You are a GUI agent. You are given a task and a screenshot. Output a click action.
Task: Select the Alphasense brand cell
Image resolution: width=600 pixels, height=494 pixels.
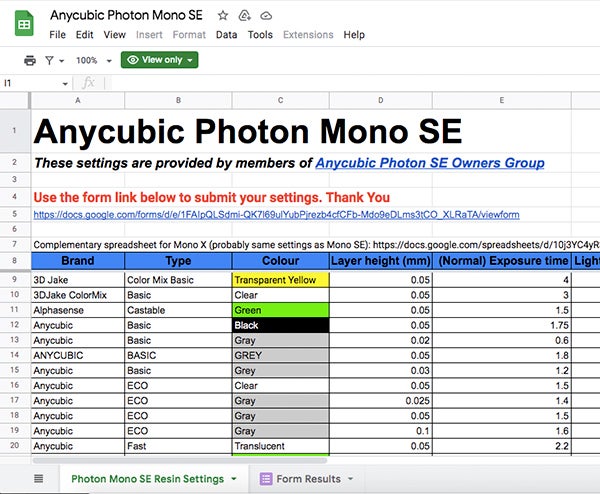pyautogui.click(x=78, y=310)
